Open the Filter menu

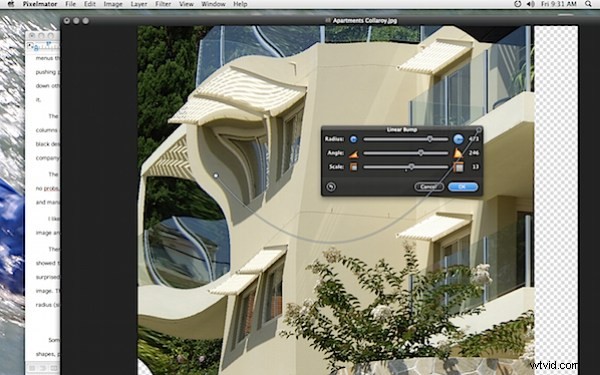coord(163,4)
